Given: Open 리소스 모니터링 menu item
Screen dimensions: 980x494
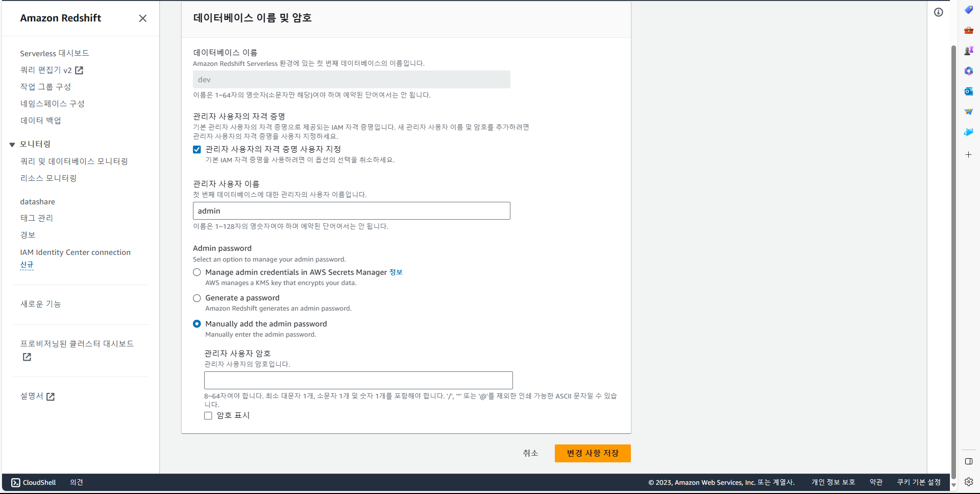Looking at the screenshot, I should [48, 178].
